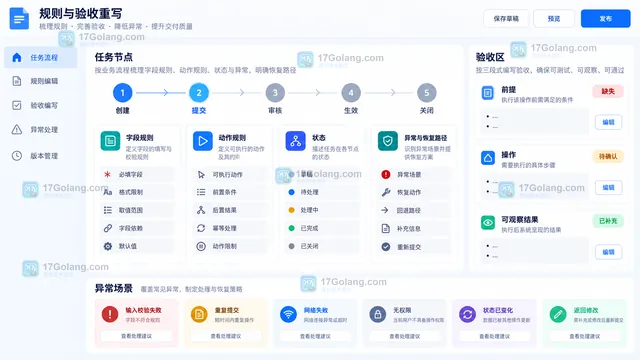Open the 验收编写 sidebar item
640x360 pixels.
point(40,105)
